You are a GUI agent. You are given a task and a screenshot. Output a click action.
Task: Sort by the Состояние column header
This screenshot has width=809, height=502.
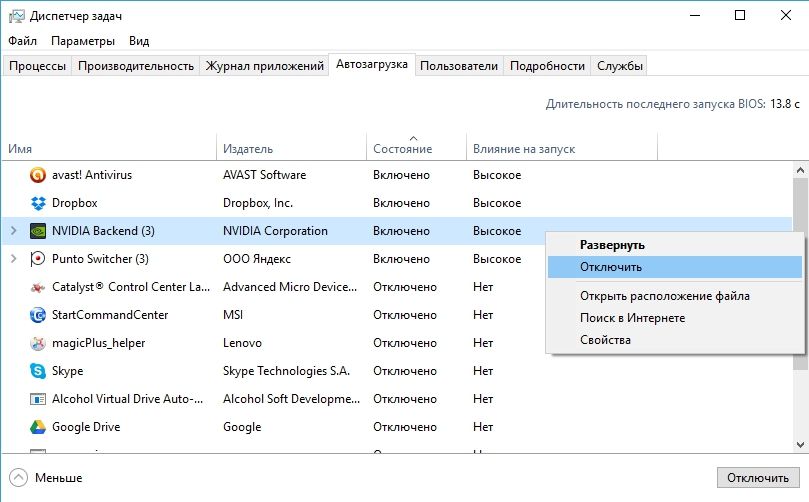(x=402, y=149)
